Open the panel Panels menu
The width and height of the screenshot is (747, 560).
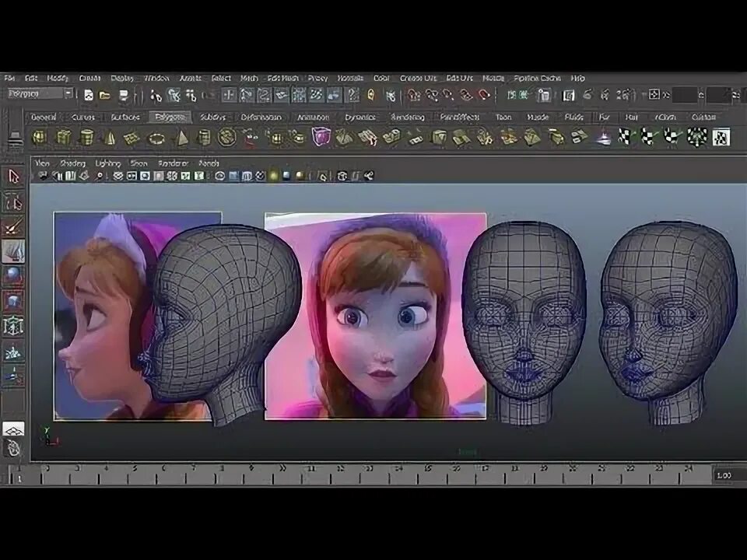pyautogui.click(x=209, y=163)
